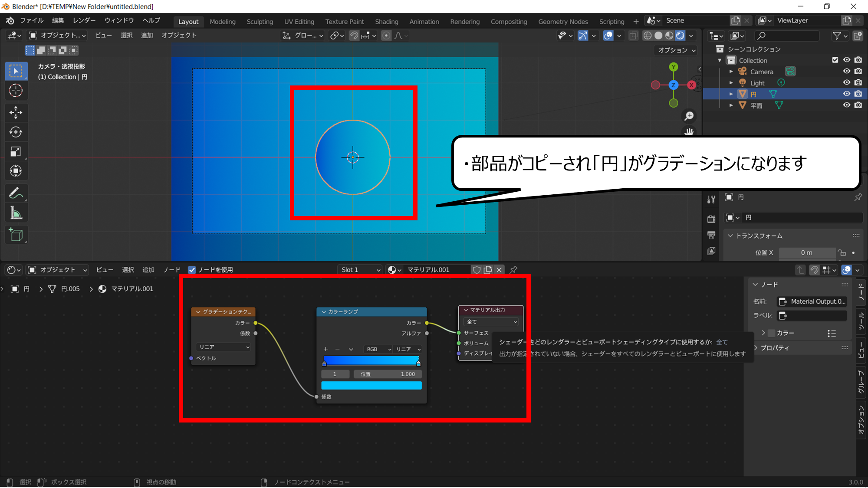Add a new workspace with plus

coord(635,22)
